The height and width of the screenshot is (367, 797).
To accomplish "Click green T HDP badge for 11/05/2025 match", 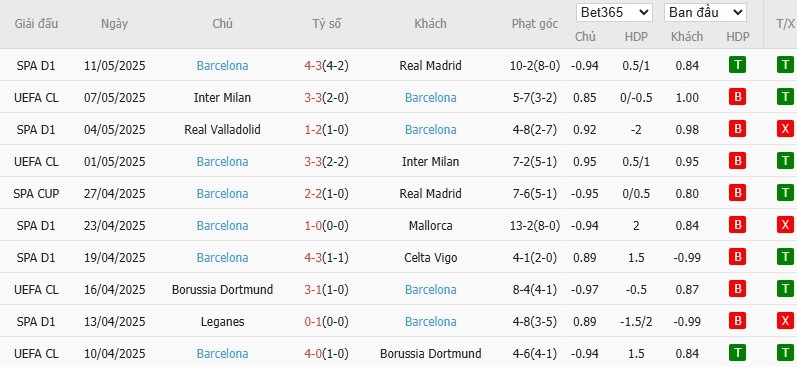I will [737, 65].
